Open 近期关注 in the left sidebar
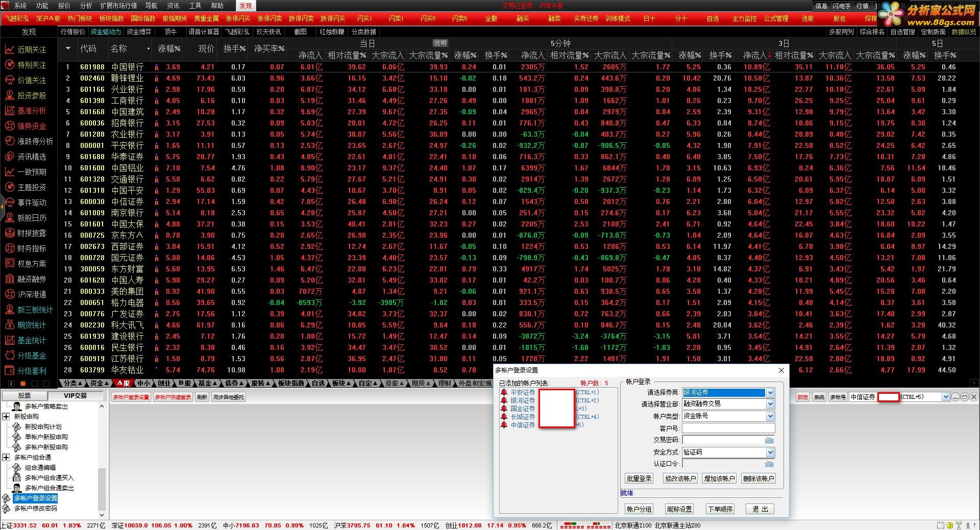This screenshot has height=530, width=980. click(26, 49)
